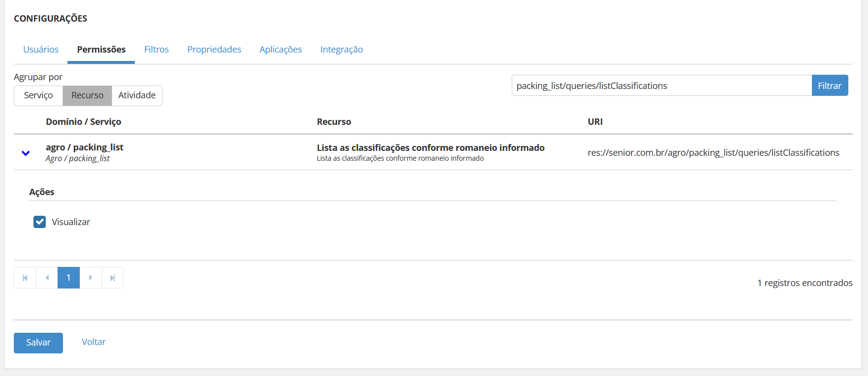Screen dimensions: 868x376
Task: Group permissions by Serviço
Action: 38,95
